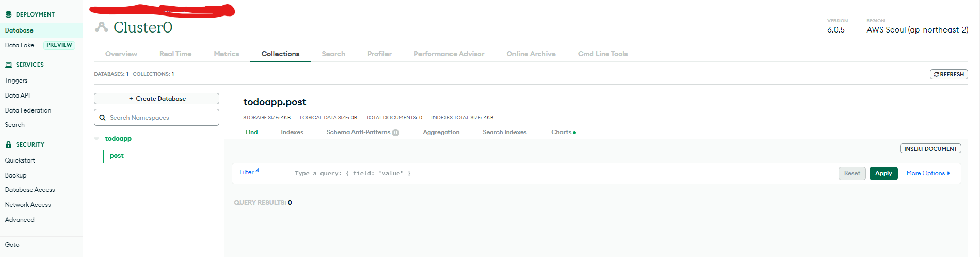Screen dimensions: 980x257
Task: Open Backup in the sidebar
Action: pyautogui.click(x=15, y=175)
